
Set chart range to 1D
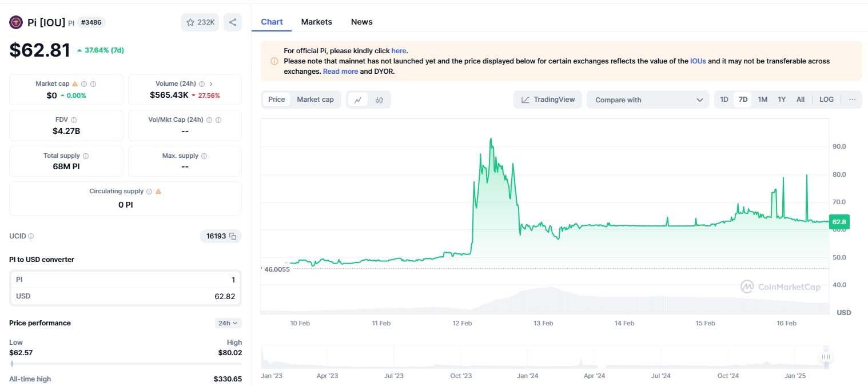tap(724, 100)
